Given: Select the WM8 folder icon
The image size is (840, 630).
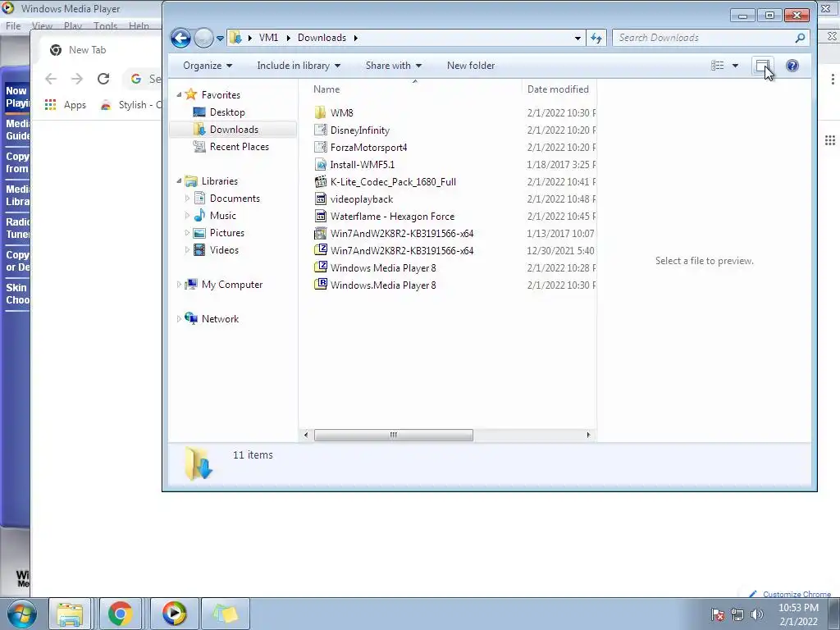Looking at the screenshot, I should click(321, 112).
